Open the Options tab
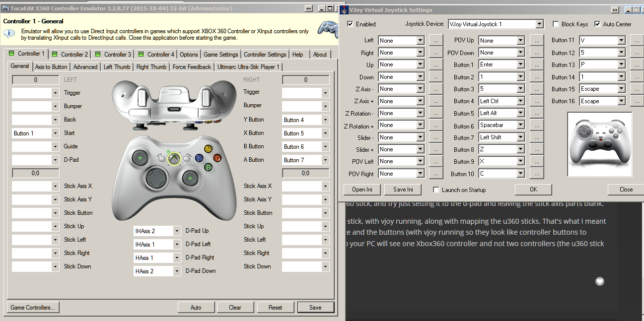Image resolution: width=644 pixels, height=321 pixels. [x=189, y=54]
